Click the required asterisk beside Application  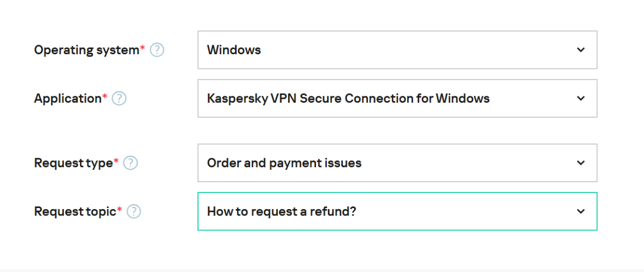[x=105, y=97]
